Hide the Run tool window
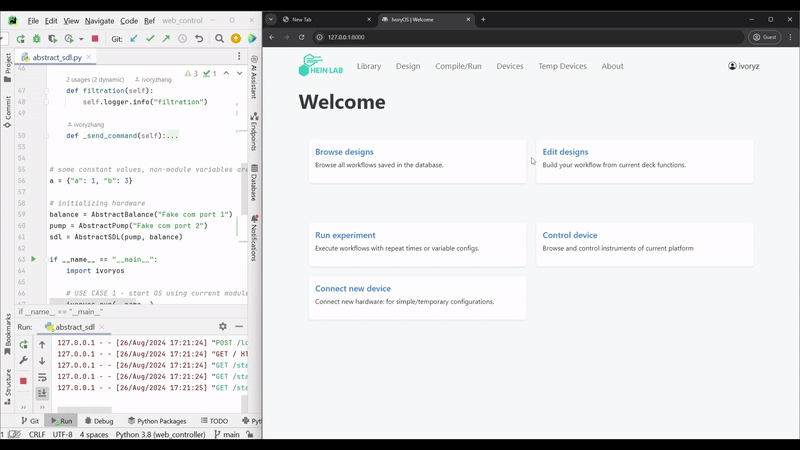This screenshot has height=450, width=800. tap(239, 327)
